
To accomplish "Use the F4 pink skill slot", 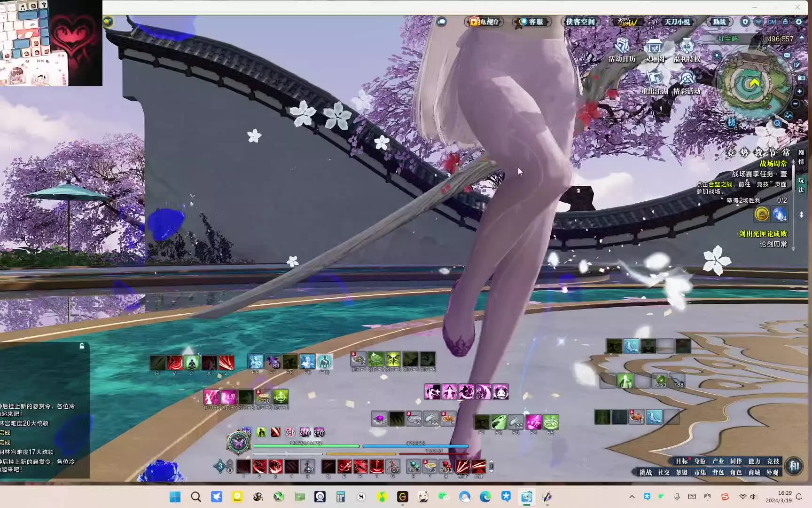I will [x=533, y=421].
